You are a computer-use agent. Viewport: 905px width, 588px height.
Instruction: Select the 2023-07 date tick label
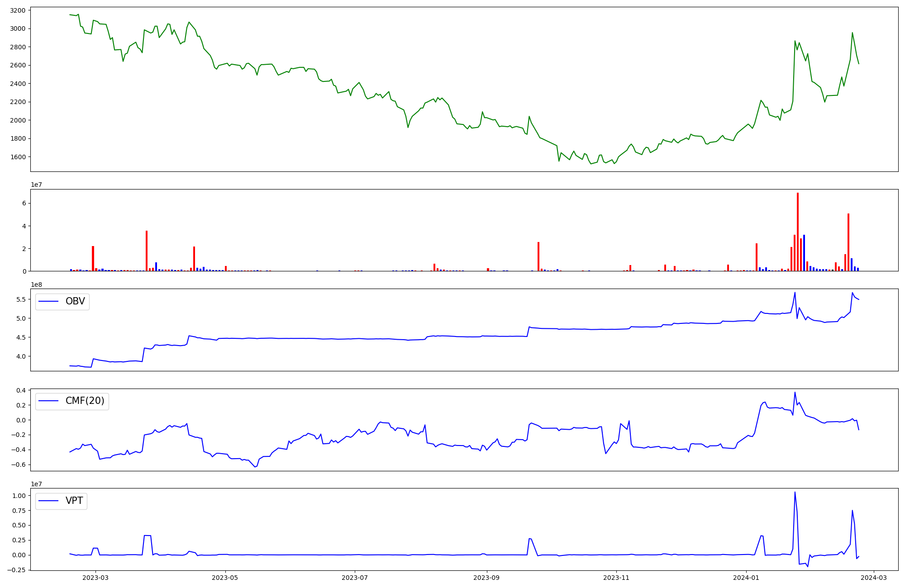click(x=355, y=578)
